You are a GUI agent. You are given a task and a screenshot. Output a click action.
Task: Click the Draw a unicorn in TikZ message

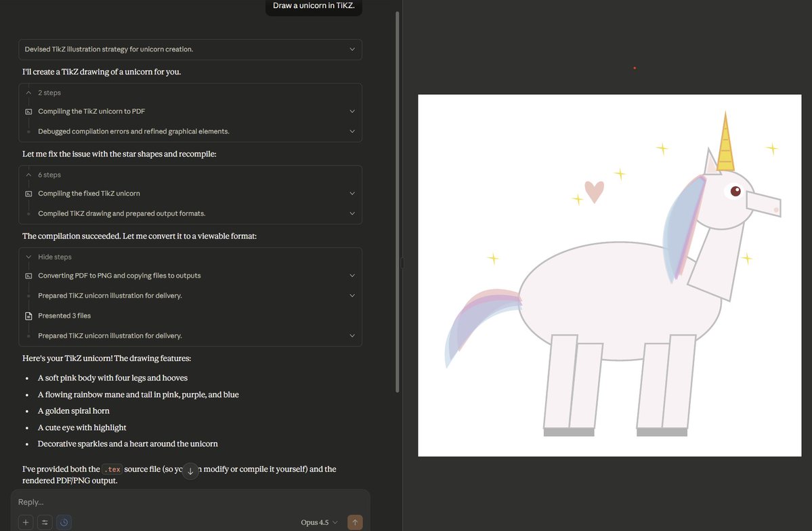point(314,6)
